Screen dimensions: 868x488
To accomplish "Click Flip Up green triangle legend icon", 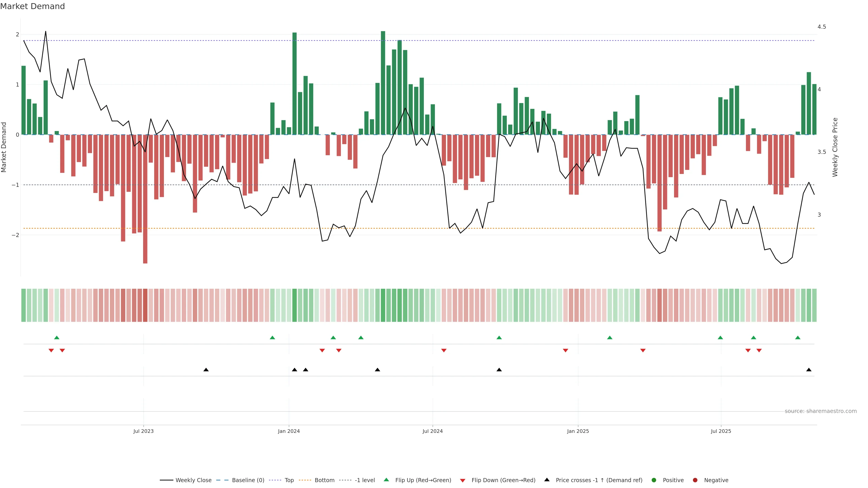I will (x=387, y=480).
